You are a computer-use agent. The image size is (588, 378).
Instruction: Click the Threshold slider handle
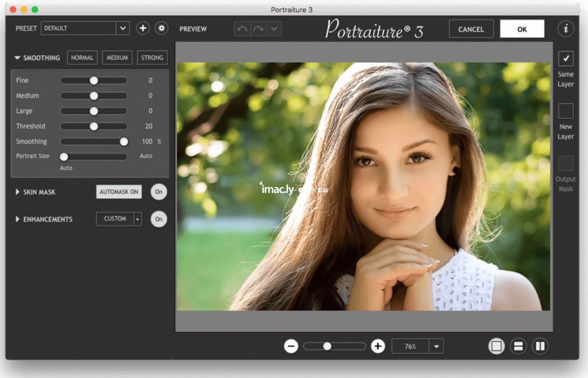pyautogui.click(x=94, y=126)
